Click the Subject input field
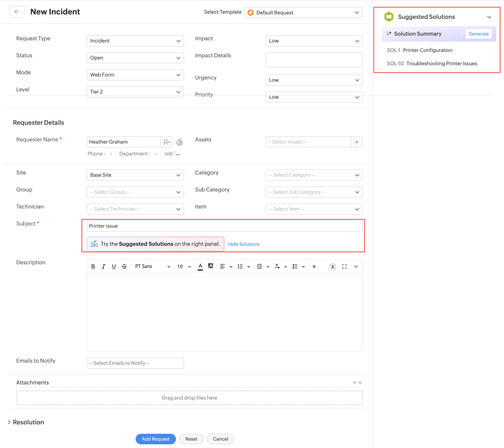504x448 pixels. tap(225, 226)
